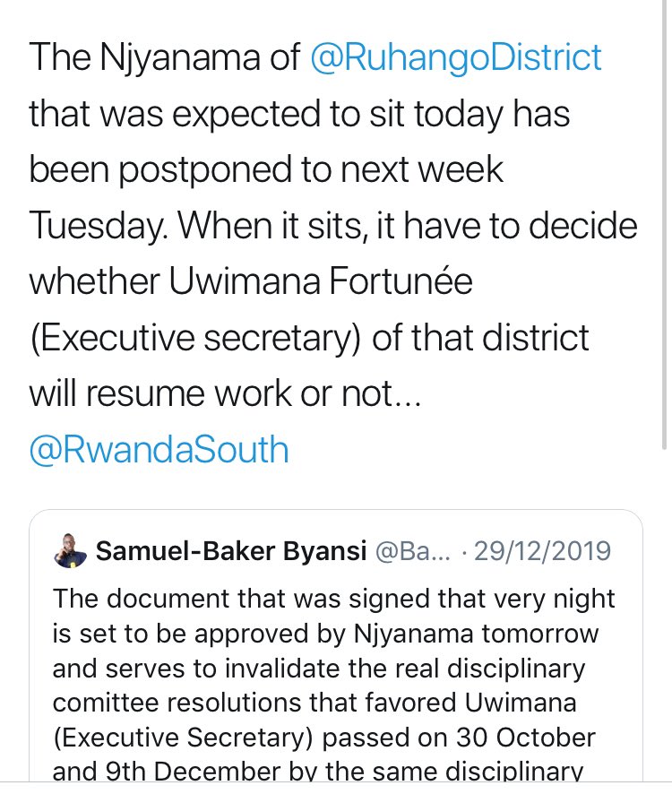This screenshot has height=794, width=672.
Task: Click 'will resume work or not…' line
Action: coord(225,393)
